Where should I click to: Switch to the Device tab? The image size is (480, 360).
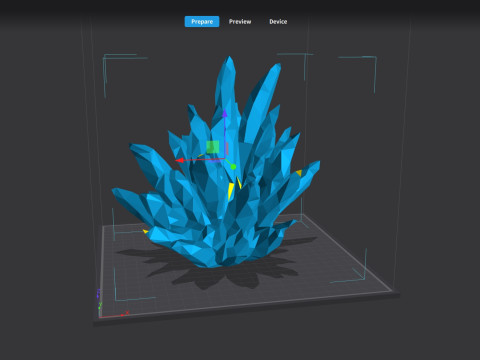click(278, 22)
